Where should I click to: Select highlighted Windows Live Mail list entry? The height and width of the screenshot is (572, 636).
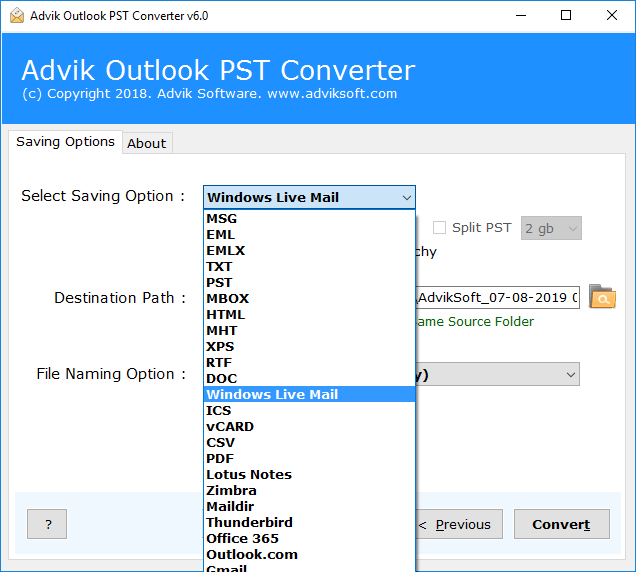pos(309,394)
